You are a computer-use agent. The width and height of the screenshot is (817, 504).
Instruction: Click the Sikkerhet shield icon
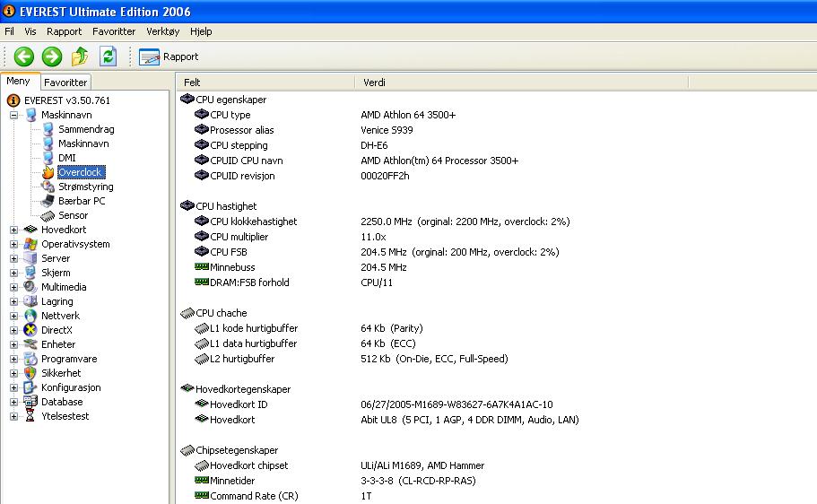point(30,373)
